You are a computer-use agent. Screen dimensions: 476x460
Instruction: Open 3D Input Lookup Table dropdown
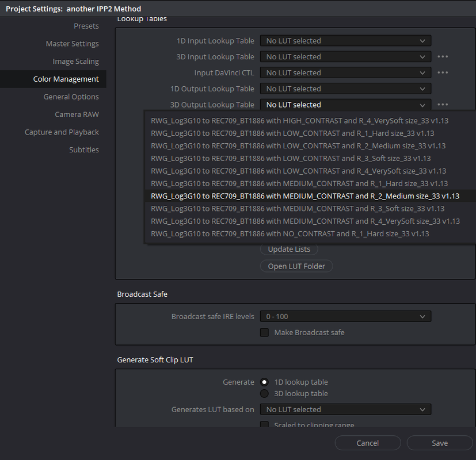click(345, 57)
